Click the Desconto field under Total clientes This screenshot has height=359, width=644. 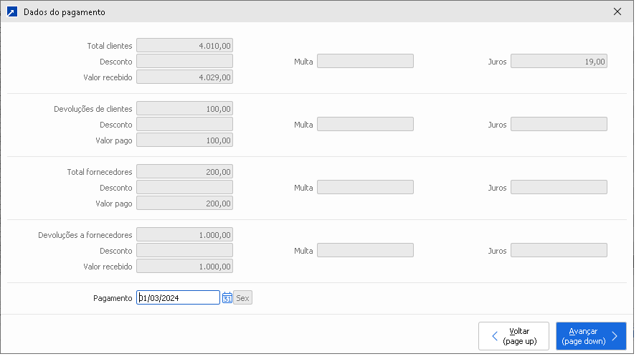pos(184,62)
